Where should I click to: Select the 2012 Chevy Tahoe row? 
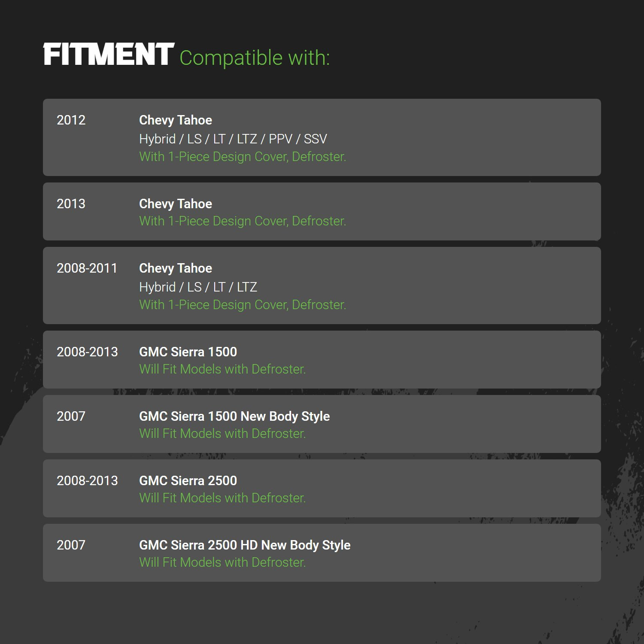(x=322, y=137)
